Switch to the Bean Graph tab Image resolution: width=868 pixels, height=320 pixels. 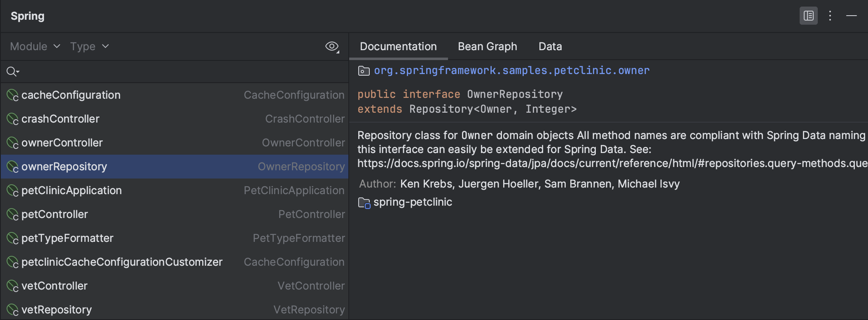pos(487,46)
